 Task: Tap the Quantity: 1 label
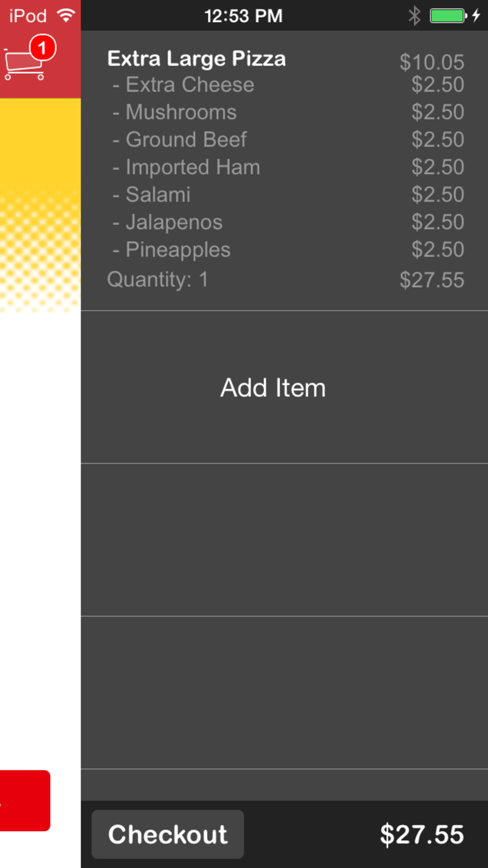(x=158, y=280)
